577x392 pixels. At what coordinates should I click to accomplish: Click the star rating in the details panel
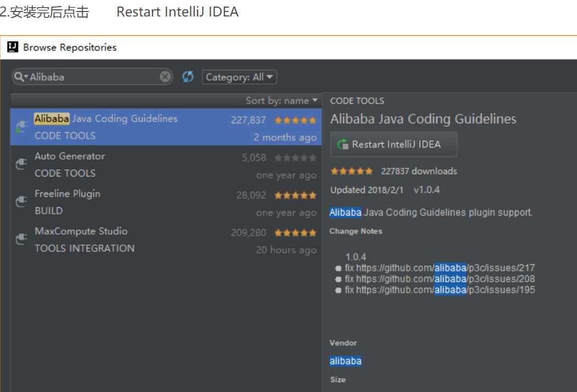pyautogui.click(x=352, y=171)
